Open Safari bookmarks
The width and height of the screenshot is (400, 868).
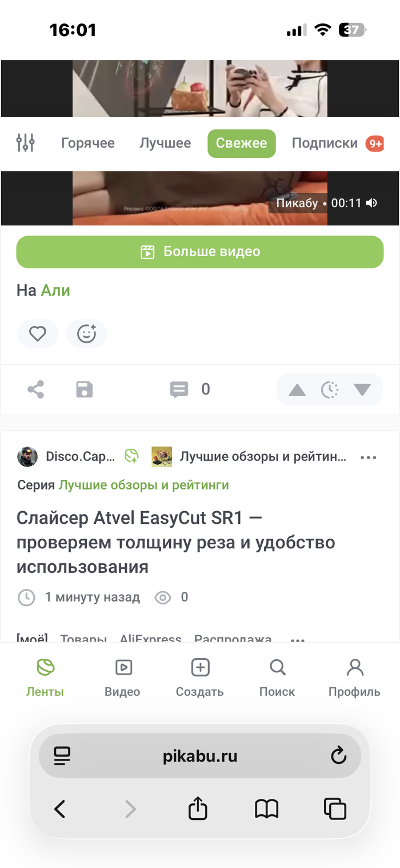(266, 809)
